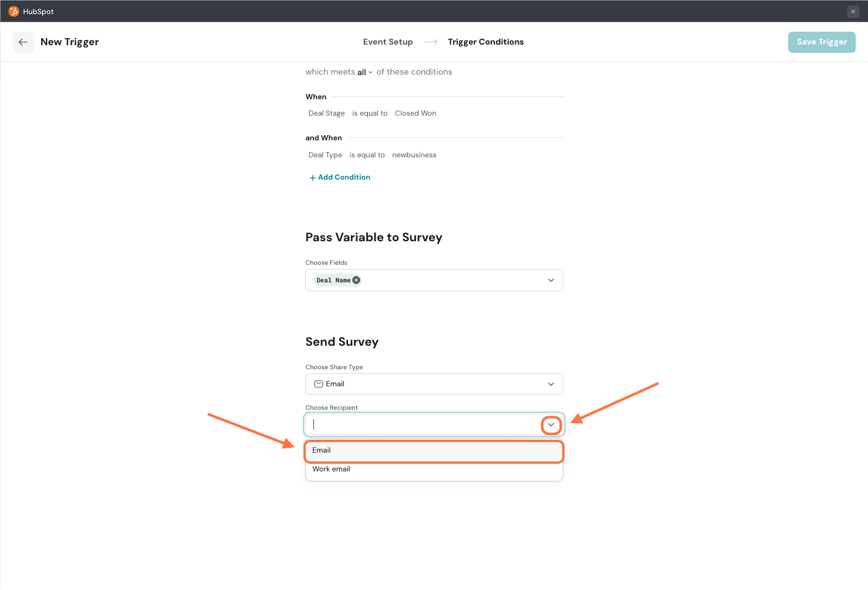
Task: Collapse the Choose Recipient dropdown arrow
Action: pyautogui.click(x=550, y=424)
